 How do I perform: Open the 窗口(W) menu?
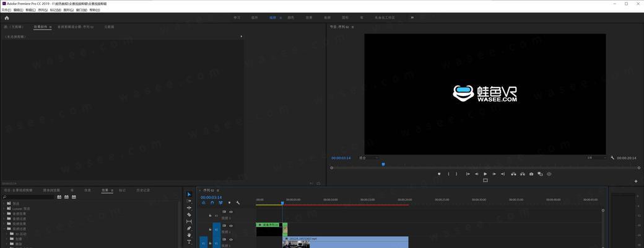point(81,9)
